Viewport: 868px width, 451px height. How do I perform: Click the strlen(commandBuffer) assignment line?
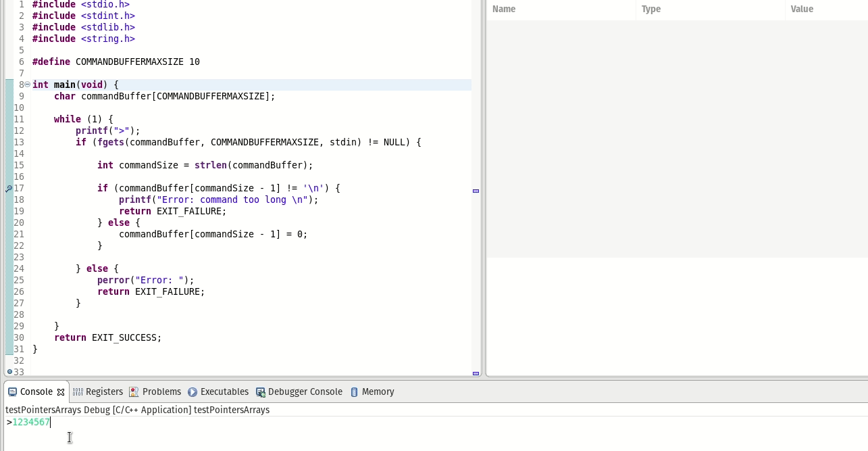[205, 165]
